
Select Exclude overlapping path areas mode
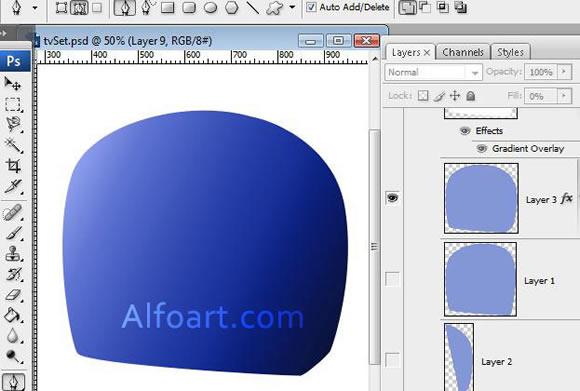click(461, 8)
